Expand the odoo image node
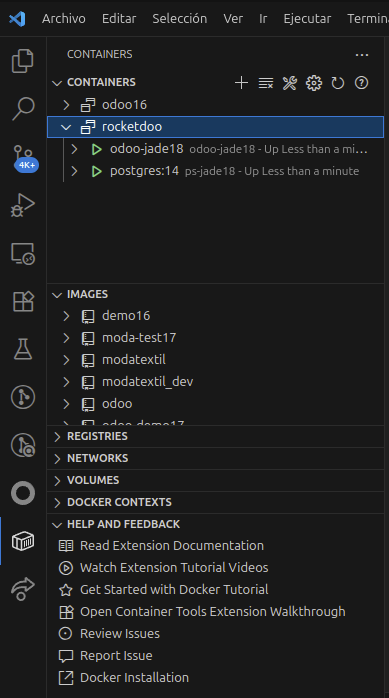 pyautogui.click(x=66, y=404)
